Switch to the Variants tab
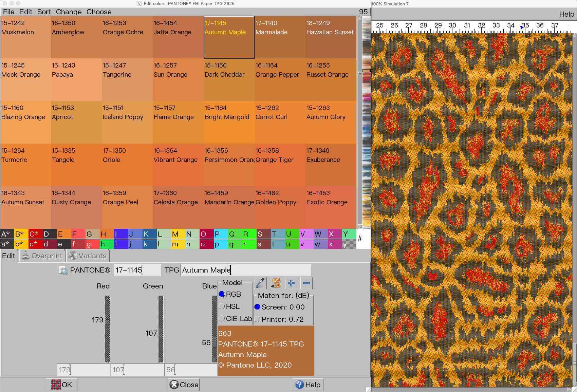577x392 pixels. [x=88, y=256]
